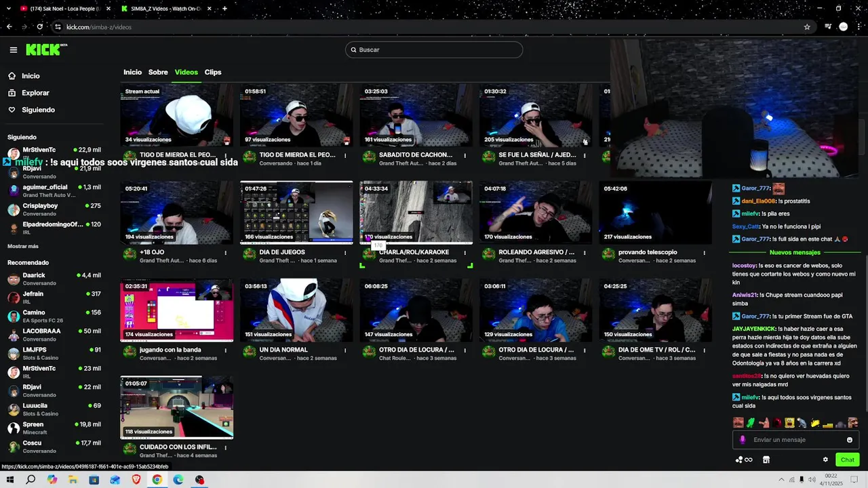Open Brave browser from taskbar
The height and width of the screenshot is (488, 868).
click(x=136, y=480)
